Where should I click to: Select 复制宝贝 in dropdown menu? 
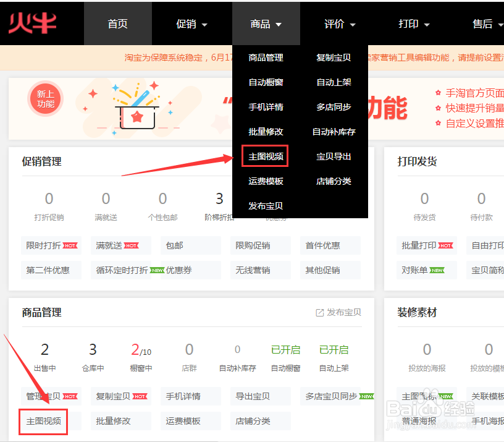coord(334,57)
